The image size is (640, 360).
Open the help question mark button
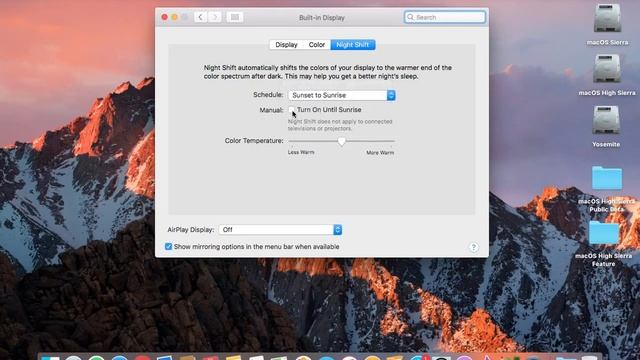click(x=473, y=247)
